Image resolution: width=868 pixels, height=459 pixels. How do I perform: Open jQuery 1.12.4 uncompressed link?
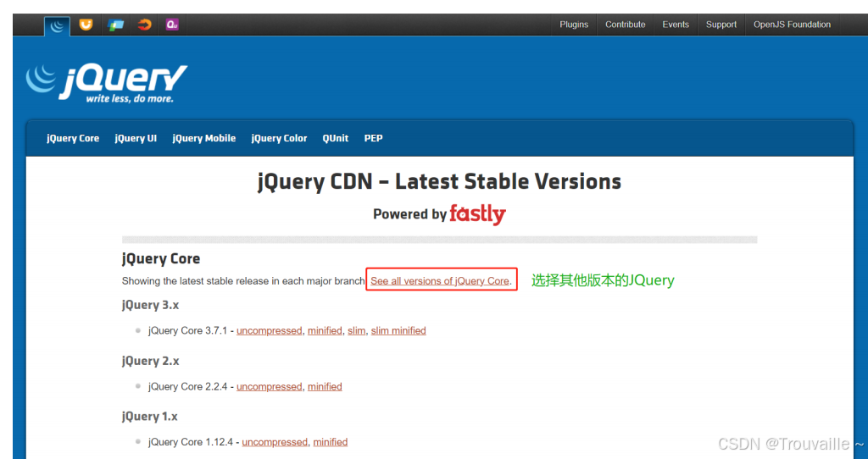[275, 442]
